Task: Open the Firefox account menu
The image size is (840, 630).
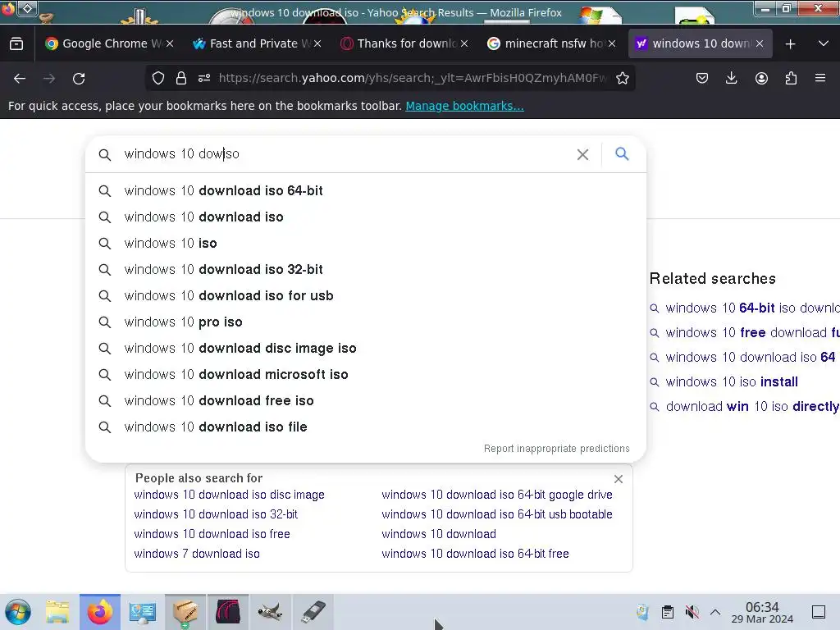Action: tap(761, 78)
